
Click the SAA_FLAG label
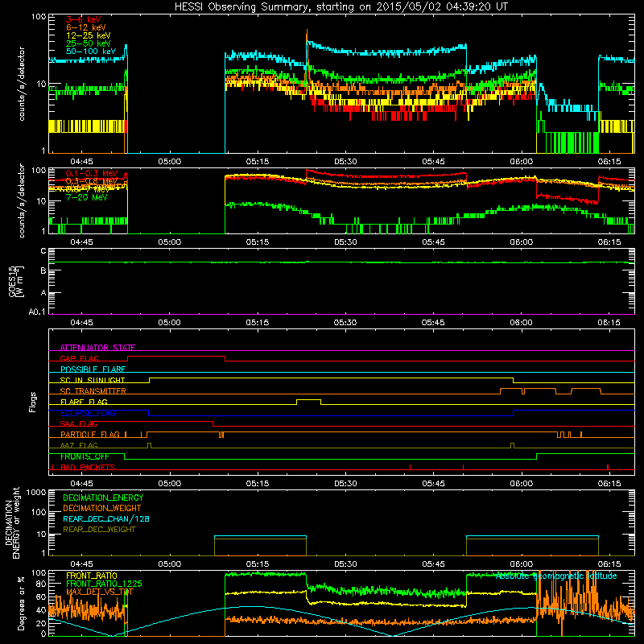tap(79, 424)
